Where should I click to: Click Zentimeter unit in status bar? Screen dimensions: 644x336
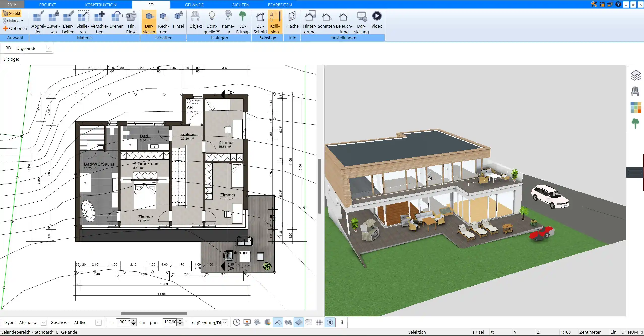point(590,332)
